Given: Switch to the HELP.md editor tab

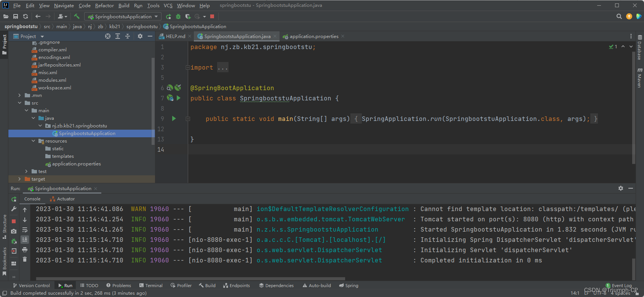Looking at the screenshot, I should [x=175, y=36].
